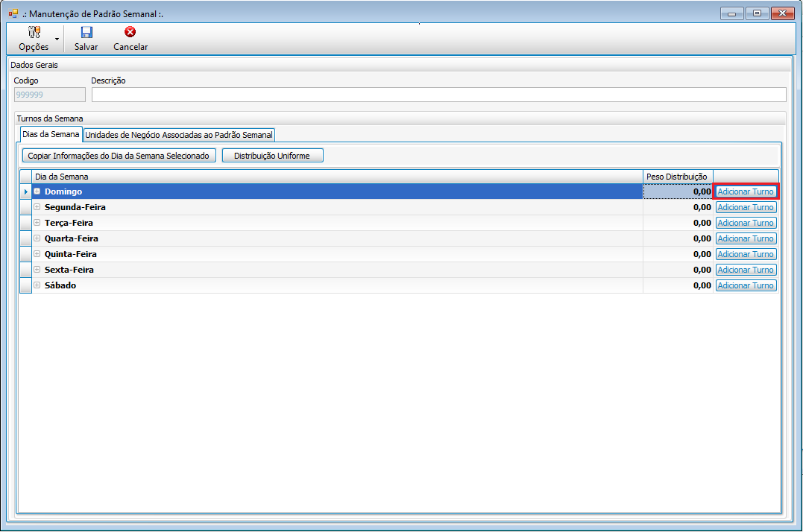
Task: Close the Manutenção de Padrão Semanal window
Action: 783,13
